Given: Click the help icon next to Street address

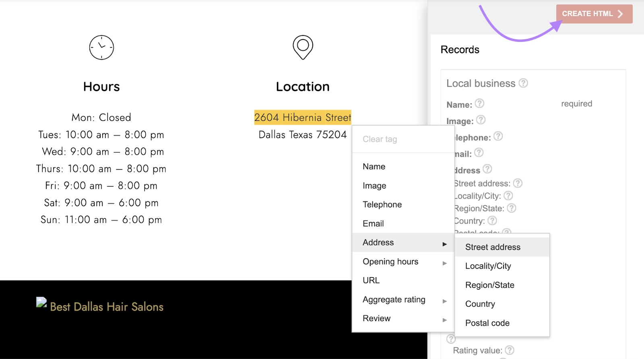Looking at the screenshot, I should pyautogui.click(x=518, y=183).
